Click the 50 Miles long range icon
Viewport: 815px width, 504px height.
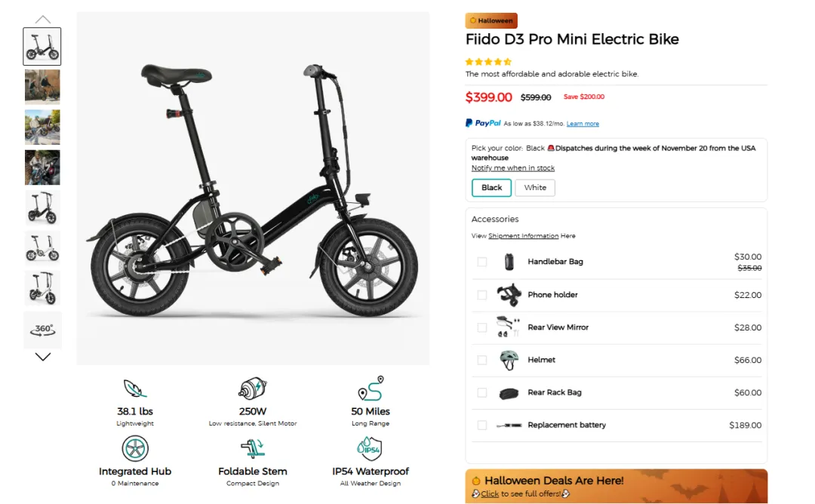point(371,389)
